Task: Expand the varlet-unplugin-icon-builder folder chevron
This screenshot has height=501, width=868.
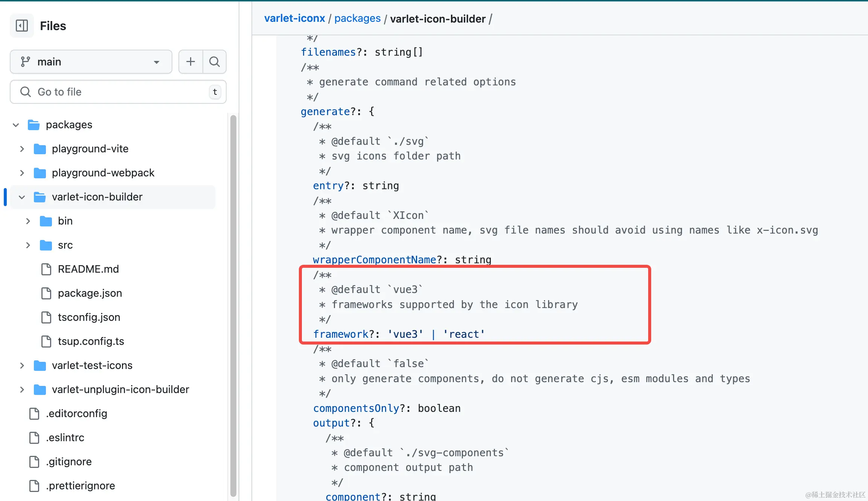Action: point(22,390)
